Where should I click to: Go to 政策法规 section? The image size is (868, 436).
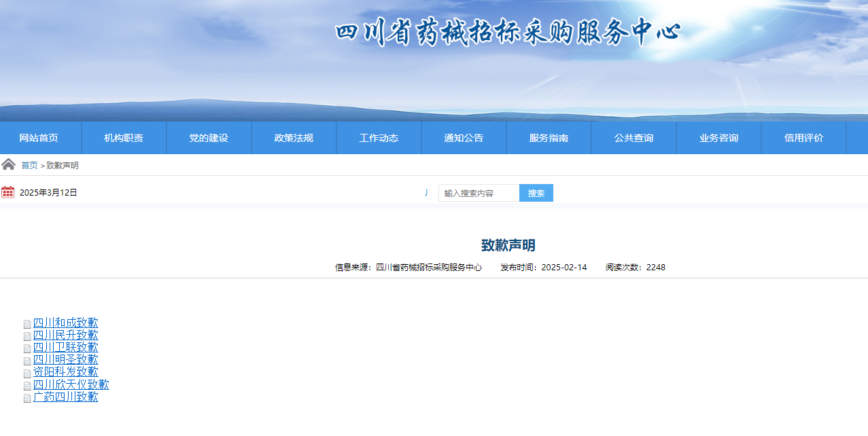[294, 138]
